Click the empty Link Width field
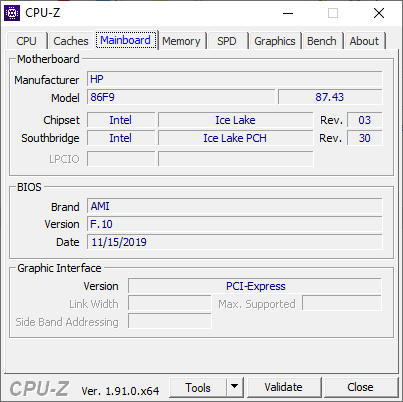This screenshot has height=402, width=403. click(170, 304)
